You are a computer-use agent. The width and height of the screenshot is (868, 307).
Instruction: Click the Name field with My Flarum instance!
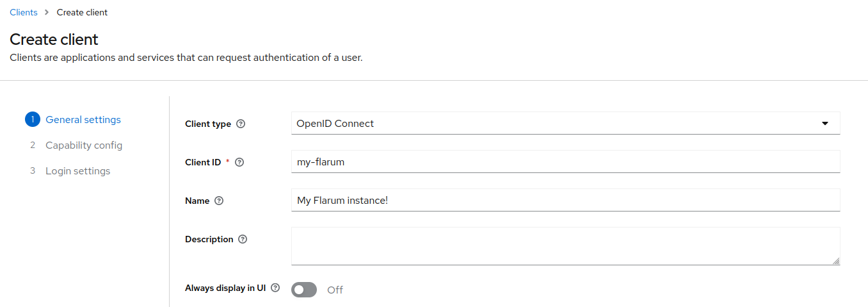[x=565, y=200]
